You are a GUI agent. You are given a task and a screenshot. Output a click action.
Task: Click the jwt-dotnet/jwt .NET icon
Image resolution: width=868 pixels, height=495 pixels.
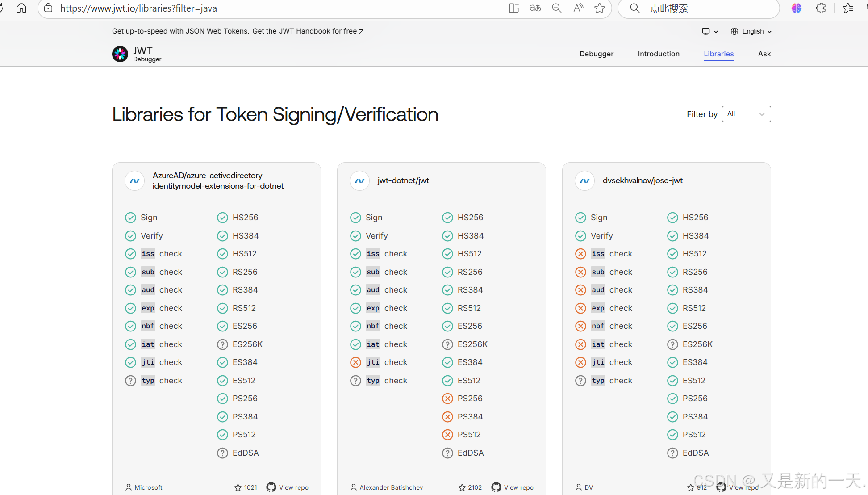tap(359, 181)
